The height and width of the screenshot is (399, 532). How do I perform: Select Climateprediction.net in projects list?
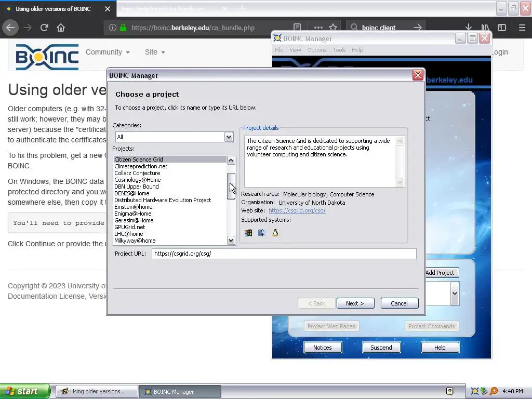coord(170,166)
